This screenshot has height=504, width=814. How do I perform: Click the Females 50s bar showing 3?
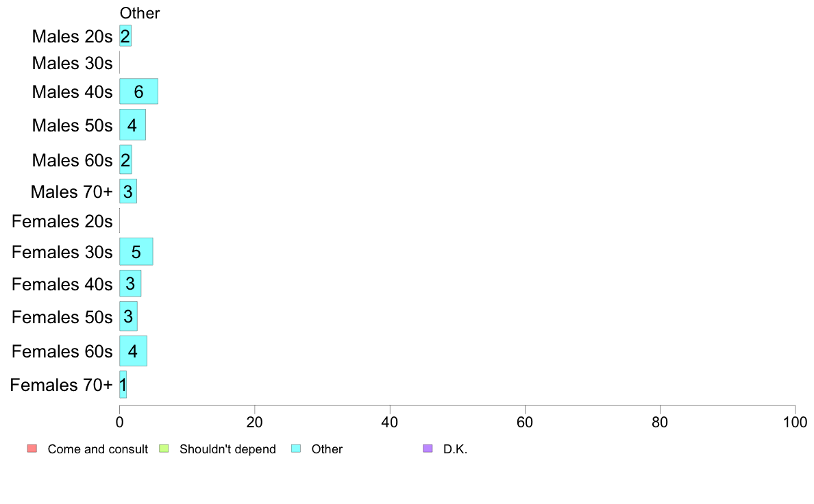click(128, 316)
